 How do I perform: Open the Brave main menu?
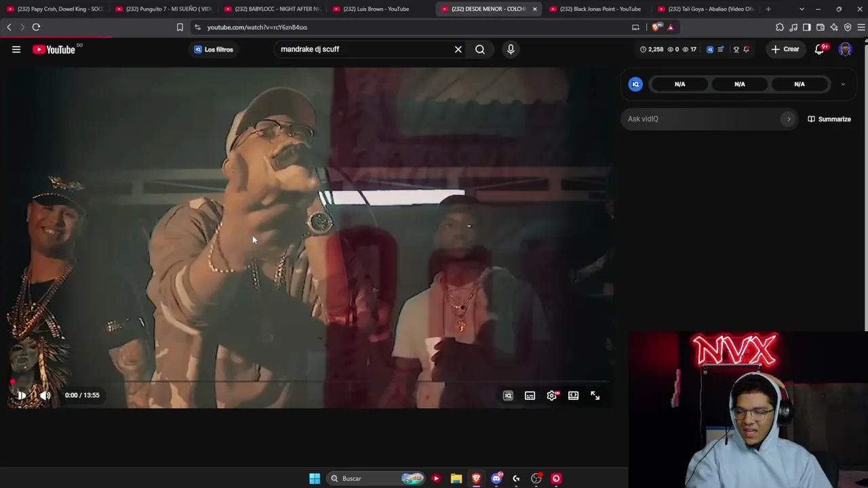[x=861, y=27]
